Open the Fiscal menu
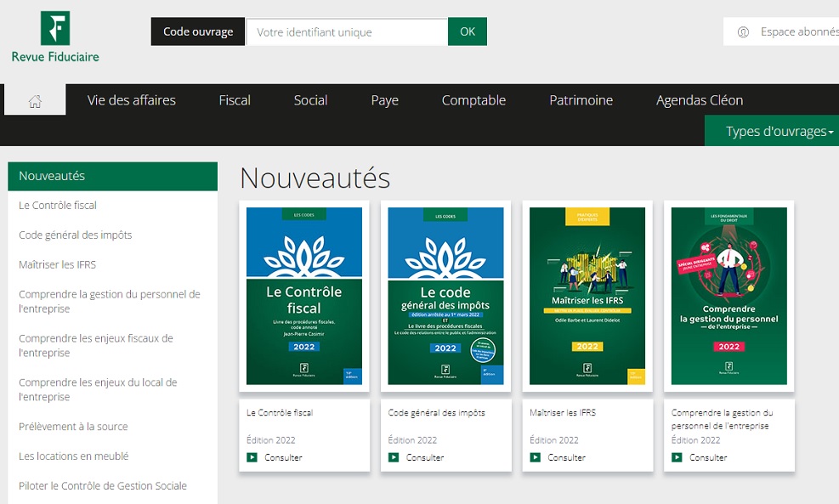 [235, 100]
